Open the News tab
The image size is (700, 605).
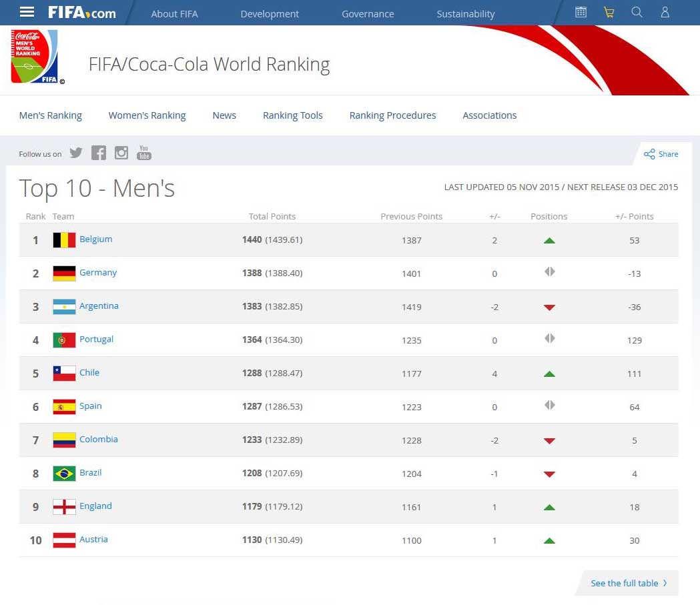pyautogui.click(x=224, y=115)
